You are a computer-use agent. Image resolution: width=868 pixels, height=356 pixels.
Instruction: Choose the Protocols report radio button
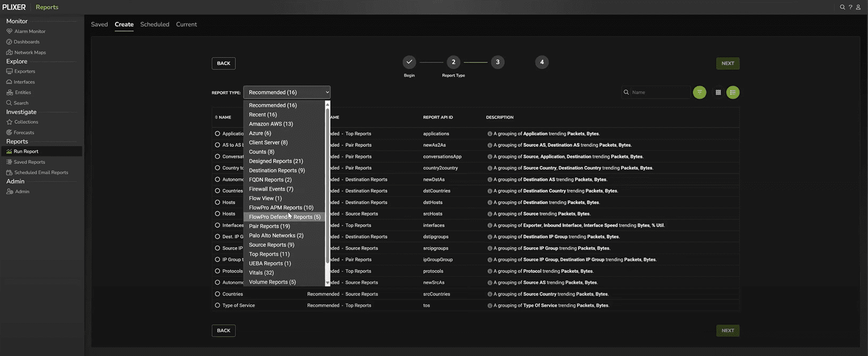(218, 271)
